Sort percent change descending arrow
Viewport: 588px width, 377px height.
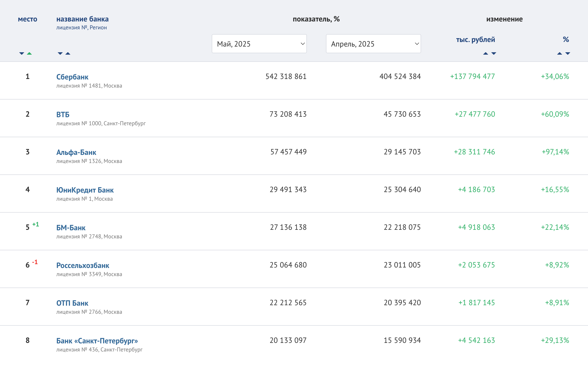pos(568,53)
